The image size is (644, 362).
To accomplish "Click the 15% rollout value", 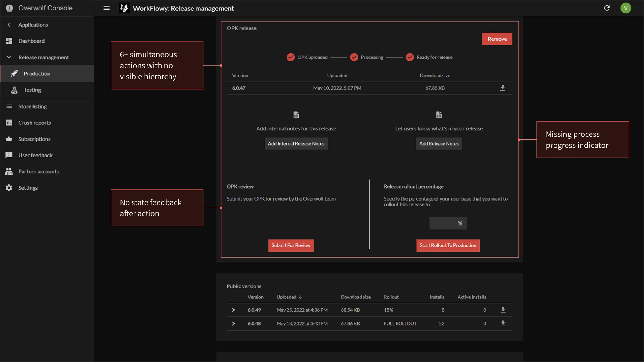I will 388,310.
